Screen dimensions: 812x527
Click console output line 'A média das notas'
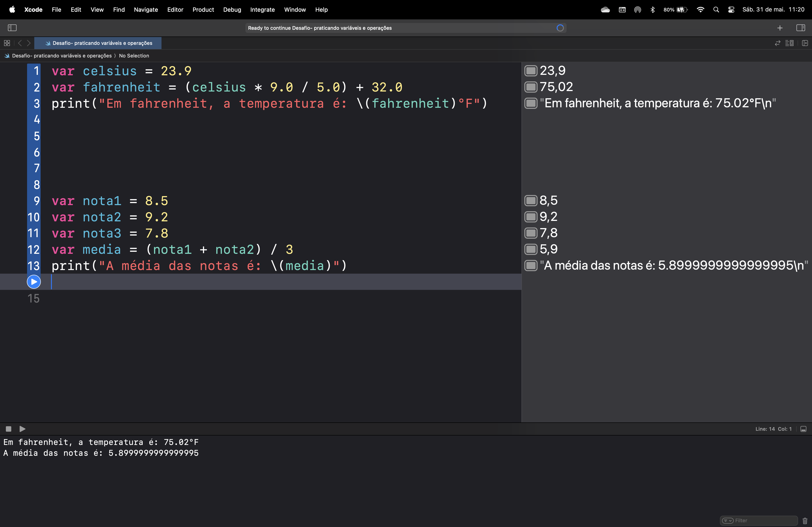point(101,453)
